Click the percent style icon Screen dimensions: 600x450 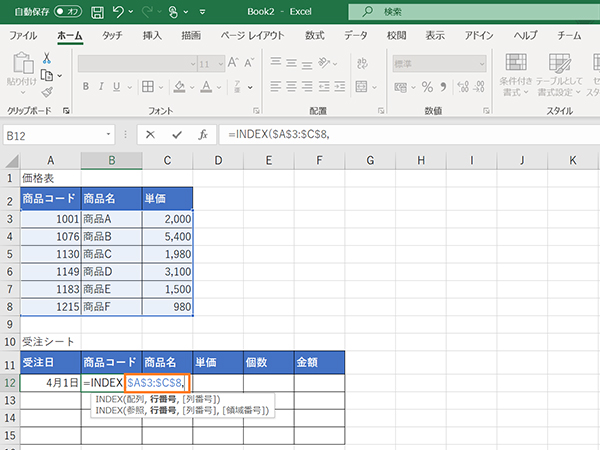[426, 86]
